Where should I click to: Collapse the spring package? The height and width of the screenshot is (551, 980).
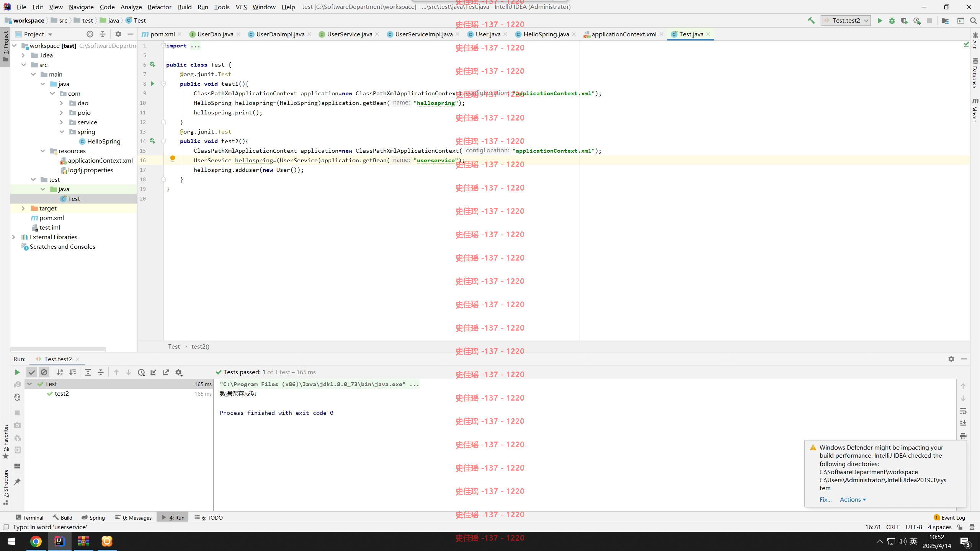[x=62, y=132]
